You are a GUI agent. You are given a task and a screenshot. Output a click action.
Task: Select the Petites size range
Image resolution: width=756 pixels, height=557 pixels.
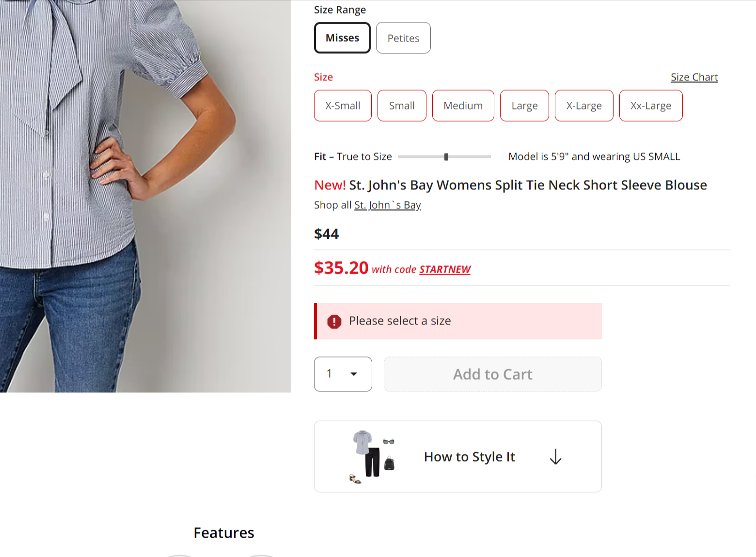(403, 38)
